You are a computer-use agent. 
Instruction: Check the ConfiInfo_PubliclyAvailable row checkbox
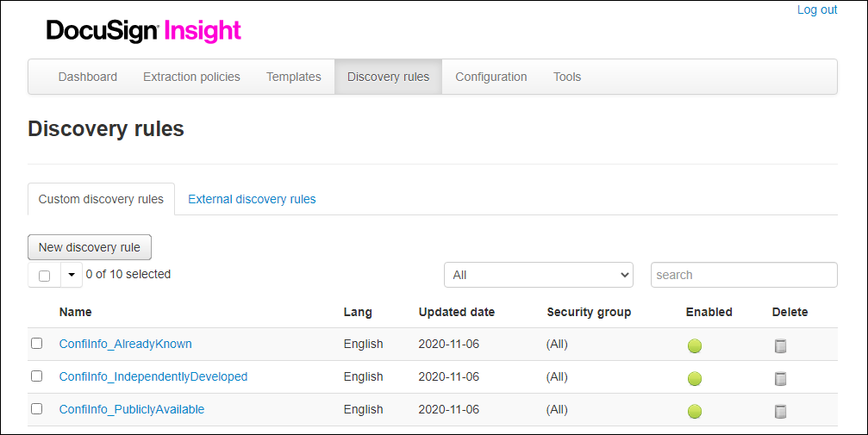tap(36, 408)
